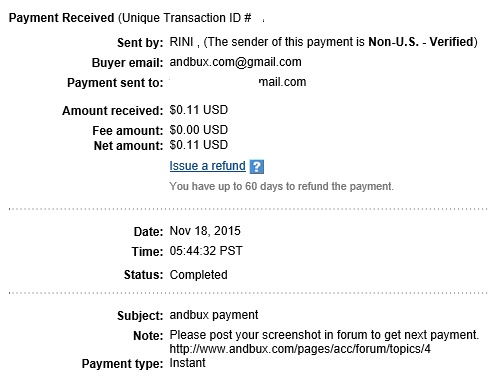This screenshot has width=489, height=381.
Task: Select the Amount received value $0.11 USD
Action: coord(199,110)
